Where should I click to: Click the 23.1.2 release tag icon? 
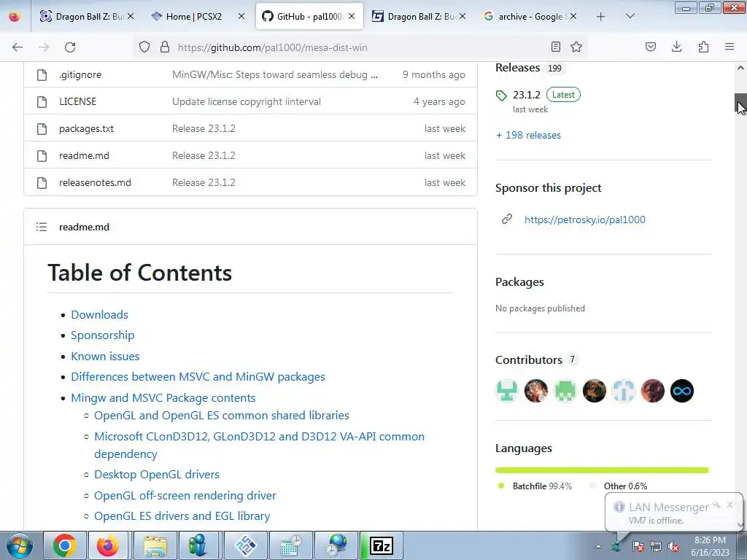pos(501,96)
